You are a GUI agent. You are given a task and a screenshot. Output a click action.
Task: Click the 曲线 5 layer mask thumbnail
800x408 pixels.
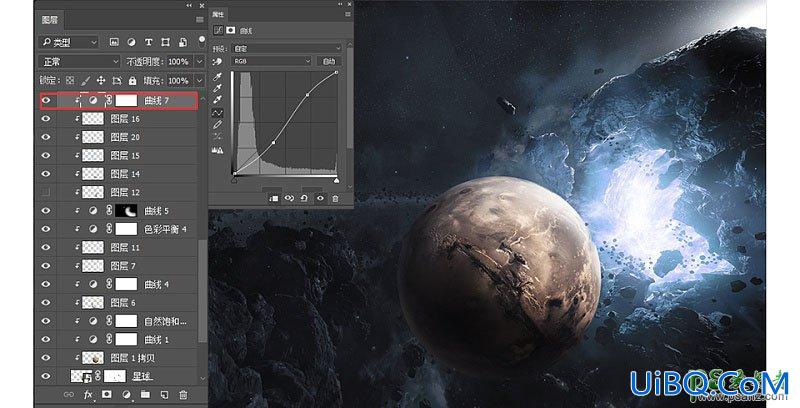tap(127, 211)
